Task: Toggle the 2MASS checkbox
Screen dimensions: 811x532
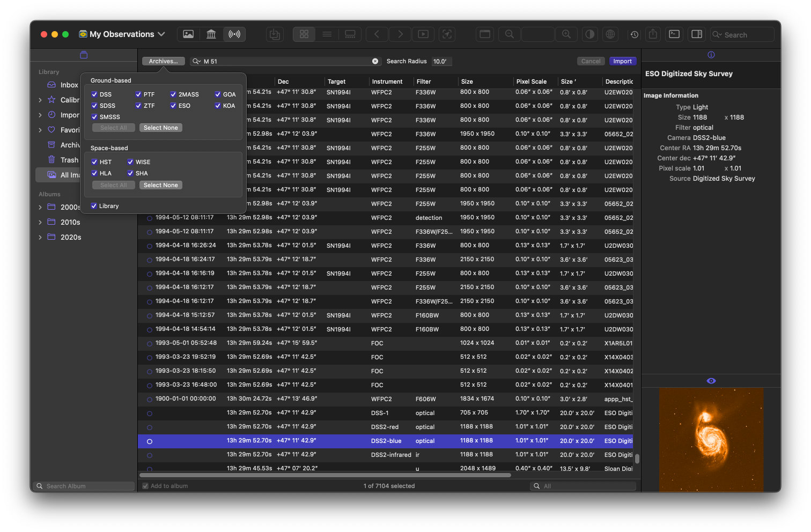Action: click(173, 94)
